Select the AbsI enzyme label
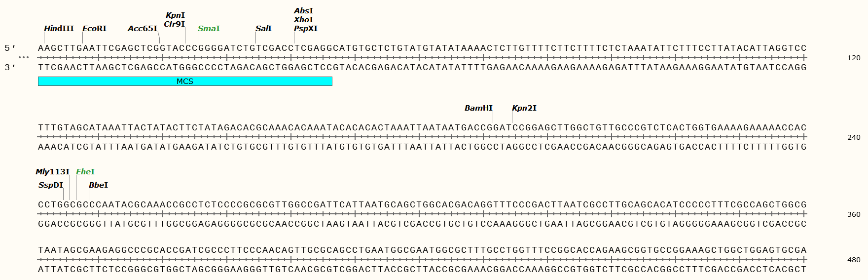The width and height of the screenshot is (868, 280). coord(303,11)
